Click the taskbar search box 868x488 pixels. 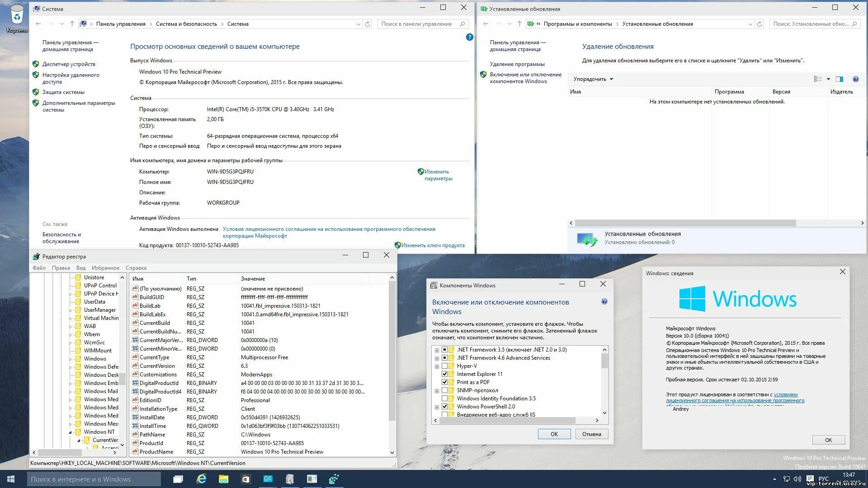coord(94,479)
